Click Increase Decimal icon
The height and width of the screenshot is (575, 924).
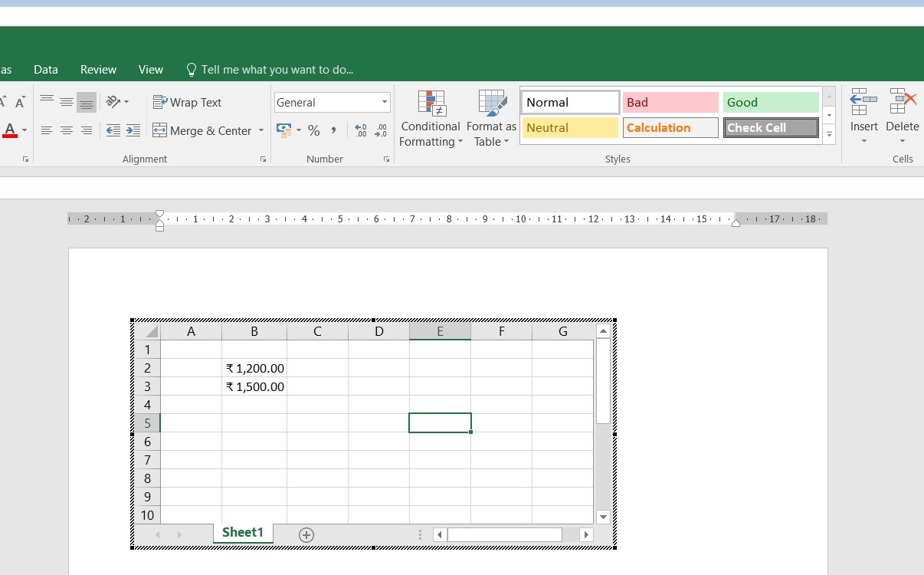click(361, 130)
